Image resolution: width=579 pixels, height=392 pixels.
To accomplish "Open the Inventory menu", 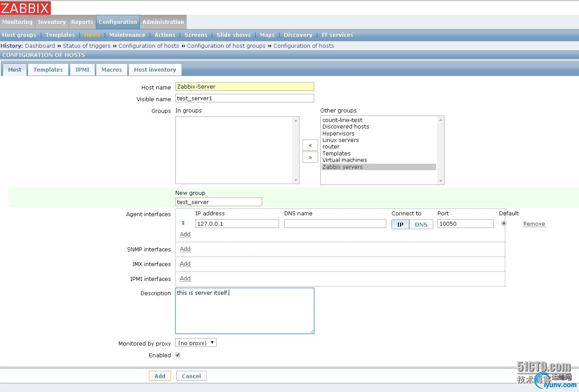I will click(52, 22).
